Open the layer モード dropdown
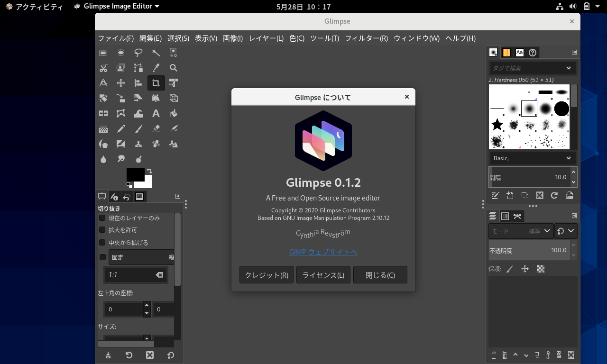 pyautogui.click(x=521, y=231)
